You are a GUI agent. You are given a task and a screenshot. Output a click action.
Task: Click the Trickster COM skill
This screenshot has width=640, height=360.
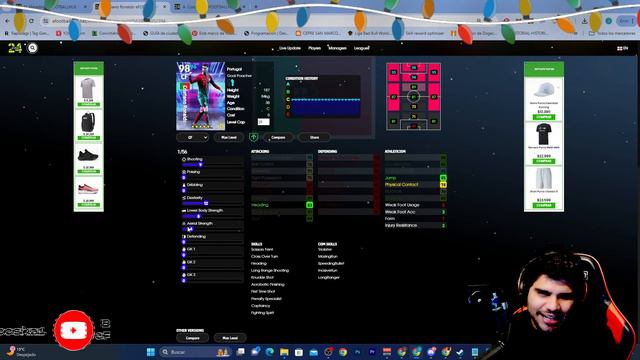(325, 249)
